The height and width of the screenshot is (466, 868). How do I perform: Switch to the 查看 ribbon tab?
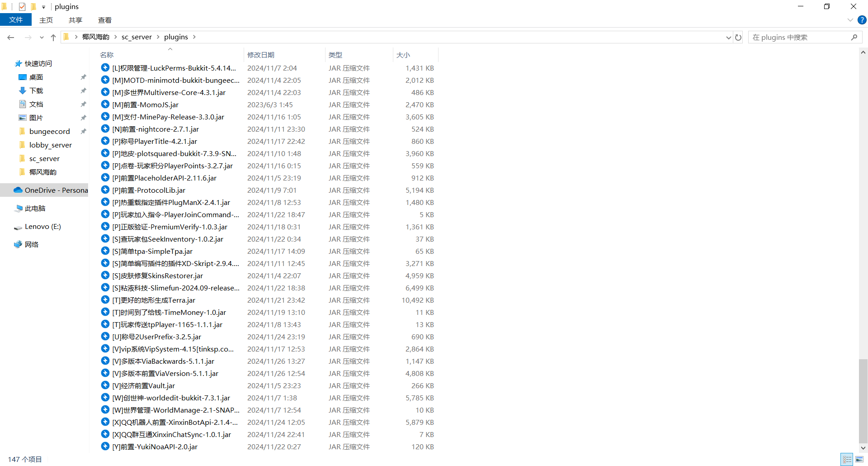pos(105,20)
